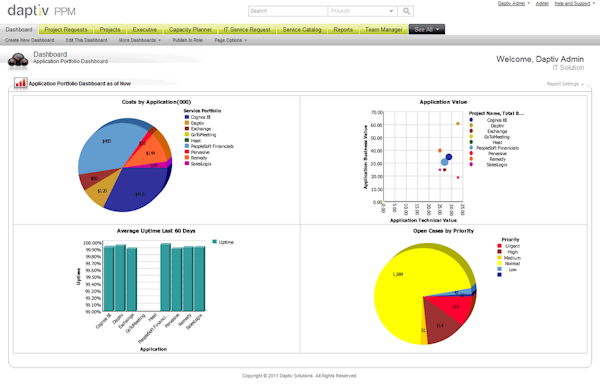The width and height of the screenshot is (600, 392).
Task: Click Create New Dashboard
Action: click(29, 40)
